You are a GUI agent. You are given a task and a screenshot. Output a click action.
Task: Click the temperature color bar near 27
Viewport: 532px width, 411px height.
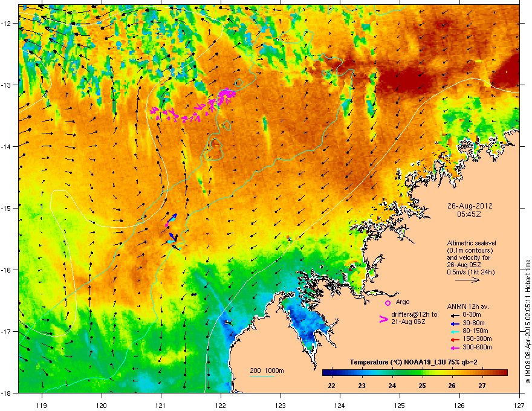(482, 373)
